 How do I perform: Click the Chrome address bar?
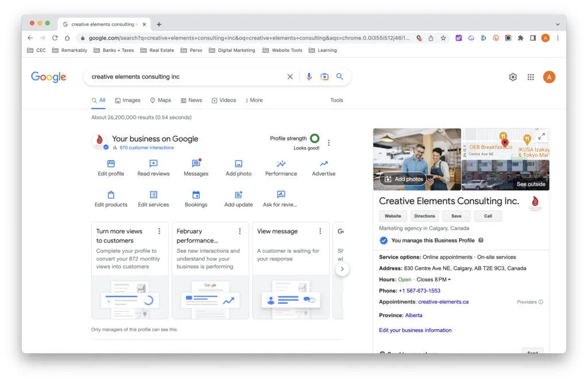[x=249, y=38]
